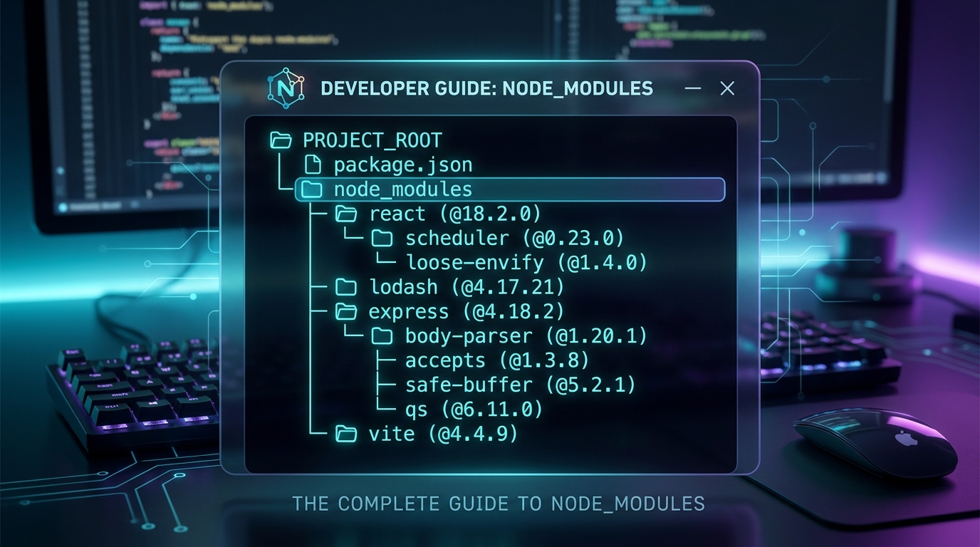The height and width of the screenshot is (547, 980).
Task: Click THE COMPLETE GUIDE TO NODE_MODULES caption
Action: (499, 504)
